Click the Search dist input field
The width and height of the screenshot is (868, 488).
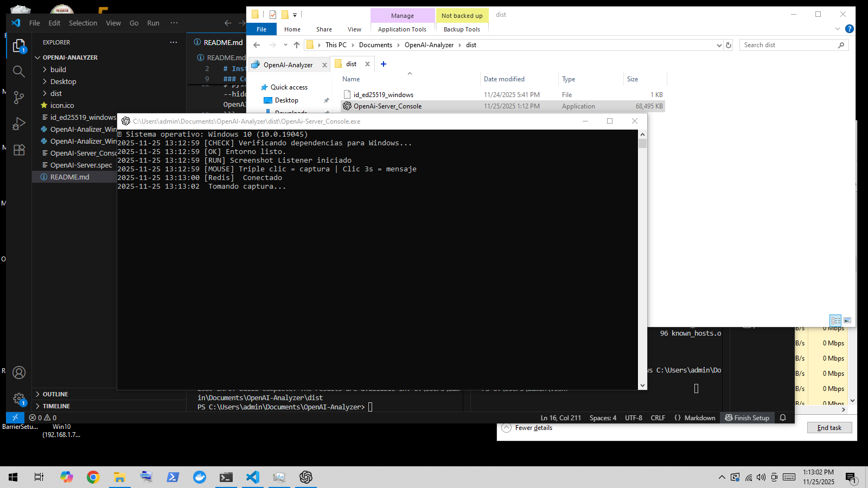pos(789,45)
